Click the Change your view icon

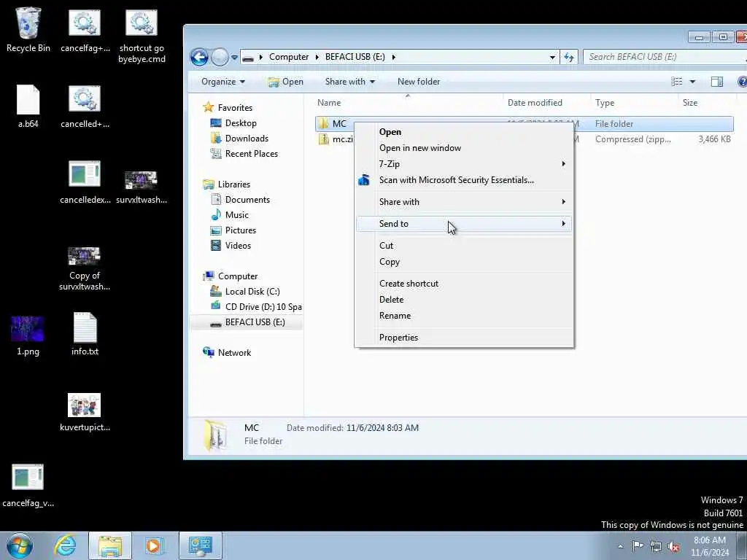[676, 82]
